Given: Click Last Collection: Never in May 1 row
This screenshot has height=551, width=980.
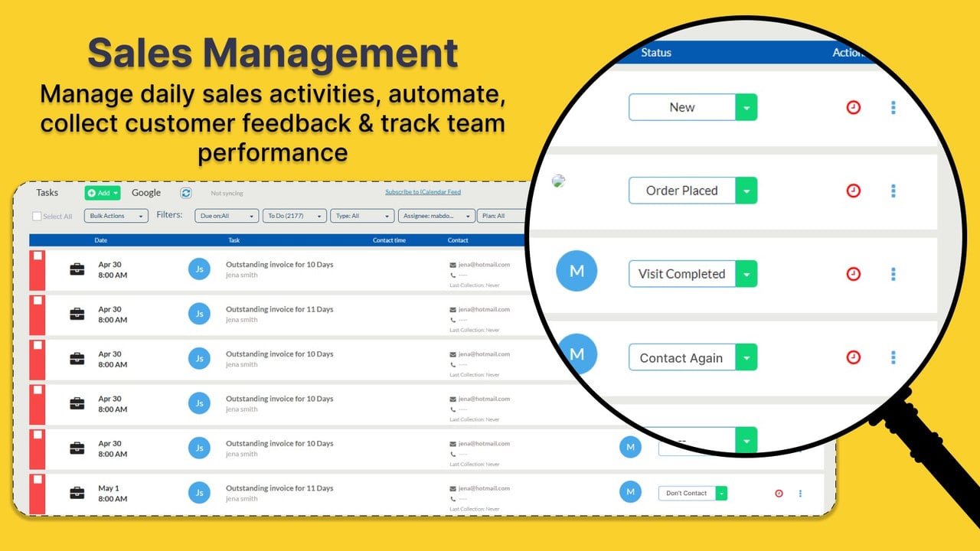Looking at the screenshot, I should [475, 509].
